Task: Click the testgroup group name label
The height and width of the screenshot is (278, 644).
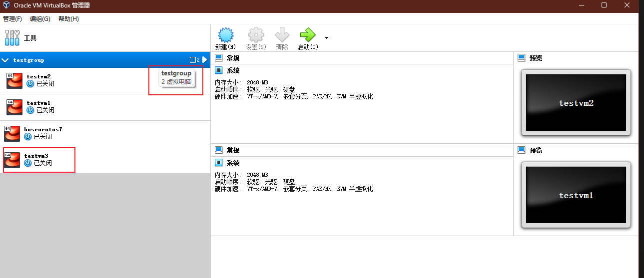Action: pos(29,60)
